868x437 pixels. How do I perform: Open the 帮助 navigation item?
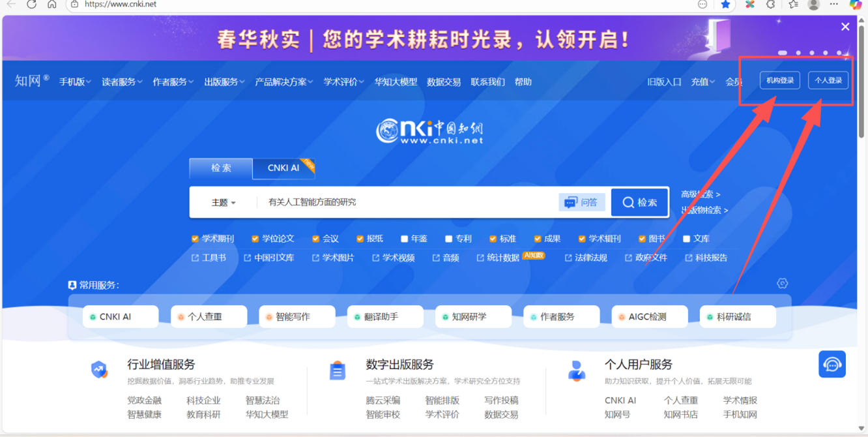[523, 82]
